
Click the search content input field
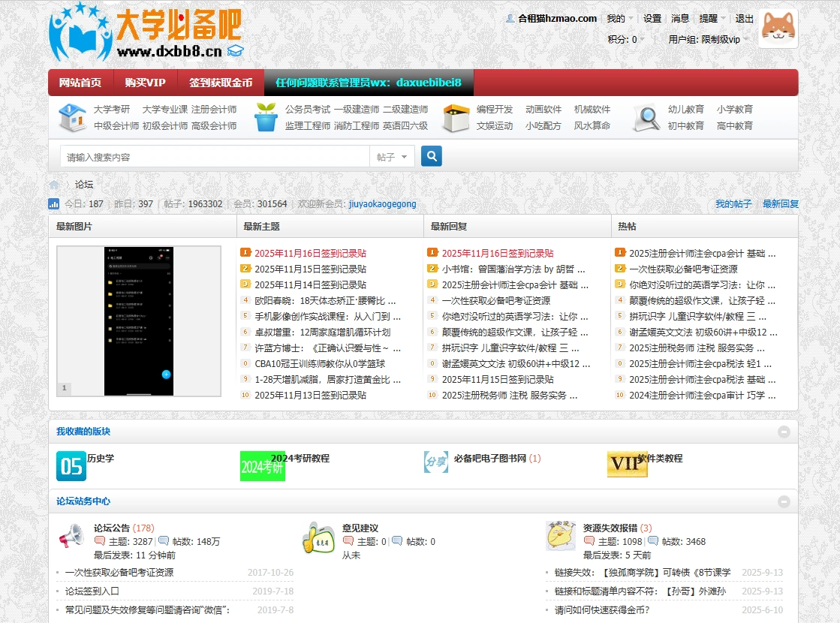tap(215, 157)
